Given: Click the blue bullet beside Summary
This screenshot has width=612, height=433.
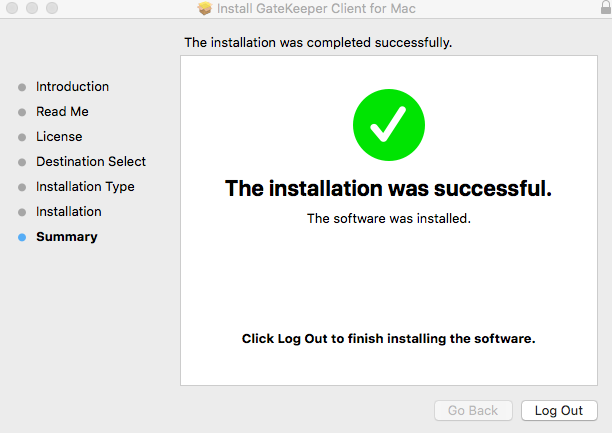Looking at the screenshot, I should [x=22, y=237].
